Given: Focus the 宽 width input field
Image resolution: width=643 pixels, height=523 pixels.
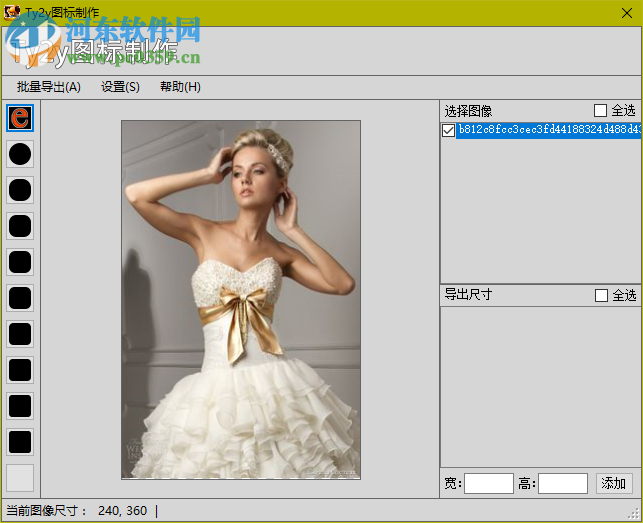Looking at the screenshot, I should (x=488, y=483).
